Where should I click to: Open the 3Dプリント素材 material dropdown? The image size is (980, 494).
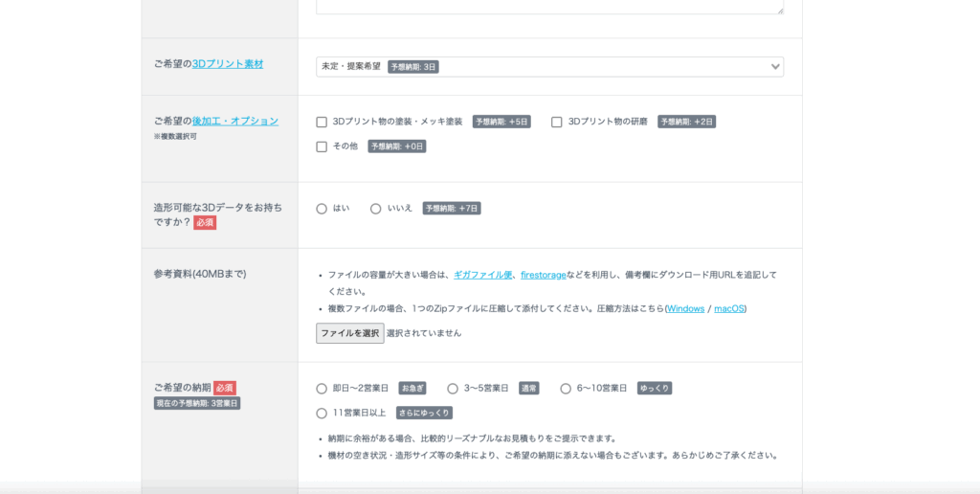[x=548, y=67]
